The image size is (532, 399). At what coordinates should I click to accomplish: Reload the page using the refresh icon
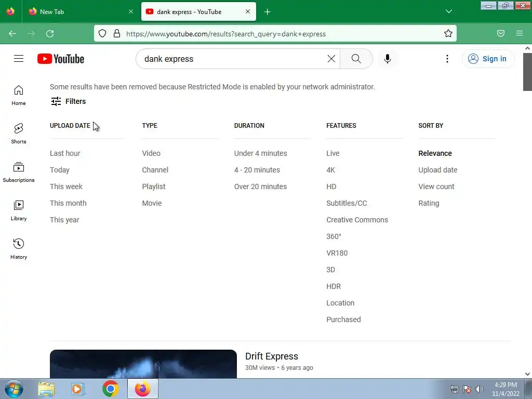pyautogui.click(x=50, y=34)
